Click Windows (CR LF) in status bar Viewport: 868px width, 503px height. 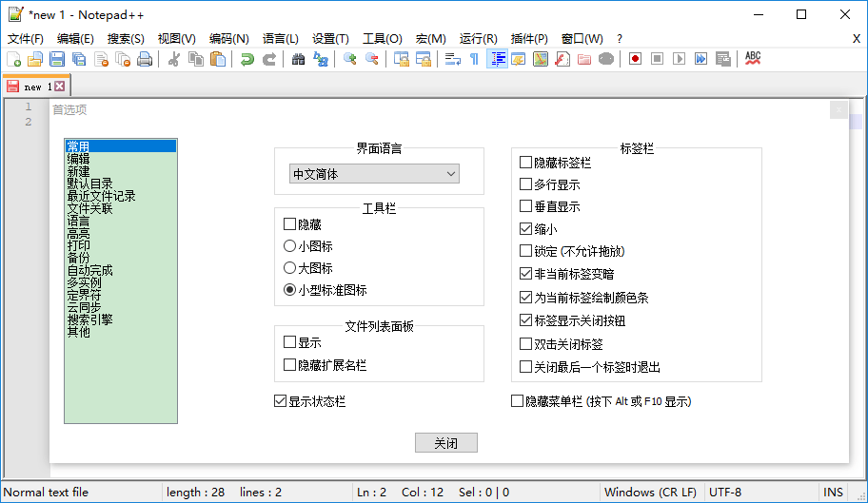tap(650, 492)
